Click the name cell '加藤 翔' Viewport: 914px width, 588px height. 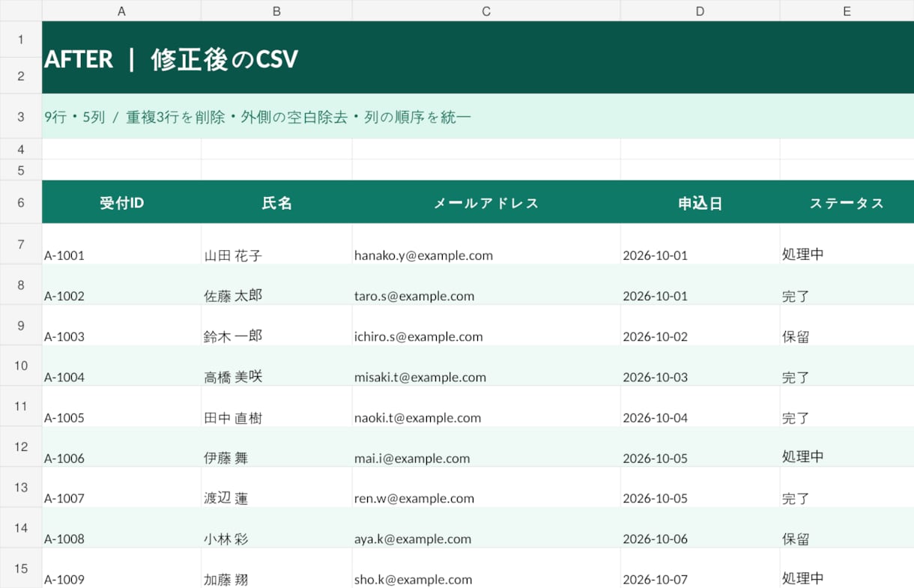click(276, 568)
